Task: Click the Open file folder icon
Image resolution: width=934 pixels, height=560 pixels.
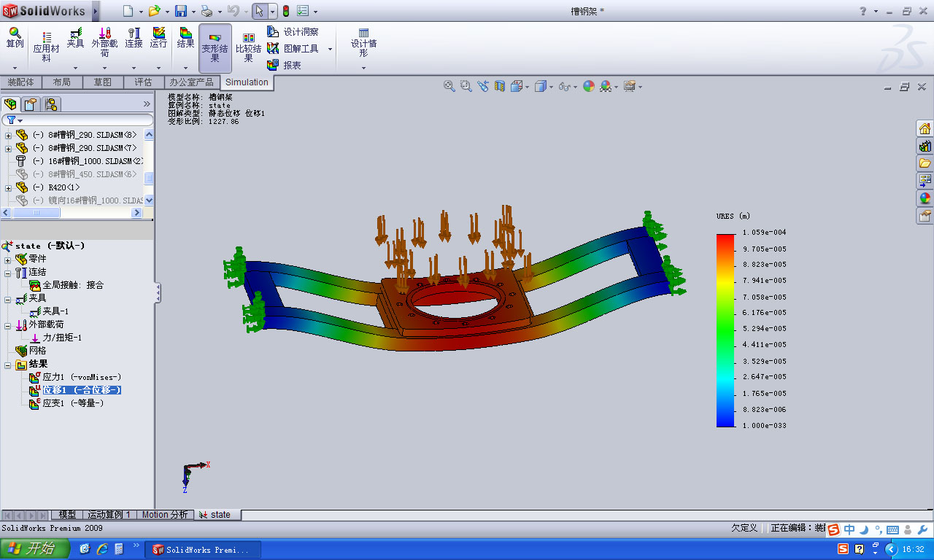Action: (154, 11)
